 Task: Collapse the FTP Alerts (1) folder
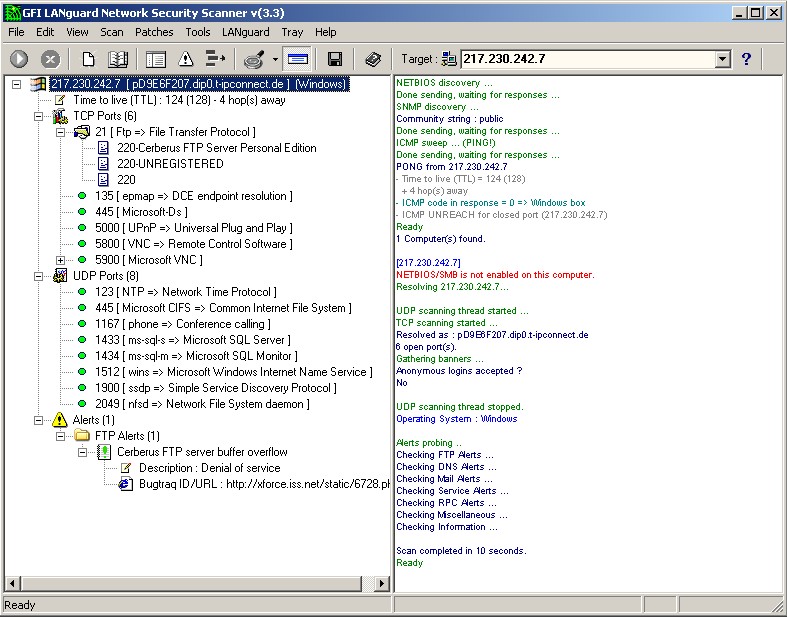[x=60, y=436]
